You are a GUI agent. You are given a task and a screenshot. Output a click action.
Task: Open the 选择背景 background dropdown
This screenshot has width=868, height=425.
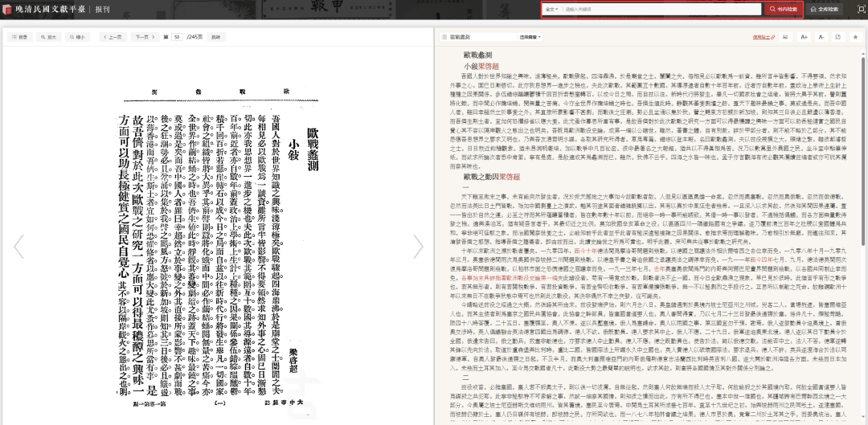[x=529, y=37]
